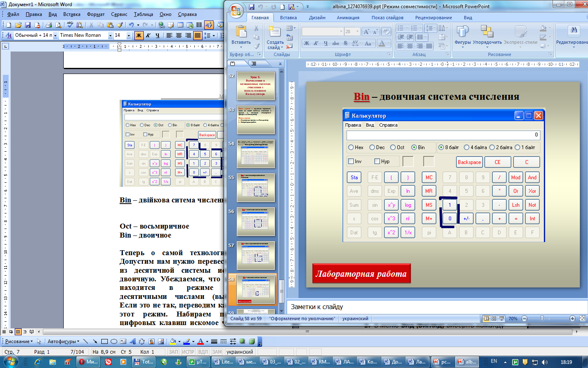Screen dimensions: 588x368
Task: Click Save in PowerPoint Quick Access toolbar
Action: (x=252, y=7)
